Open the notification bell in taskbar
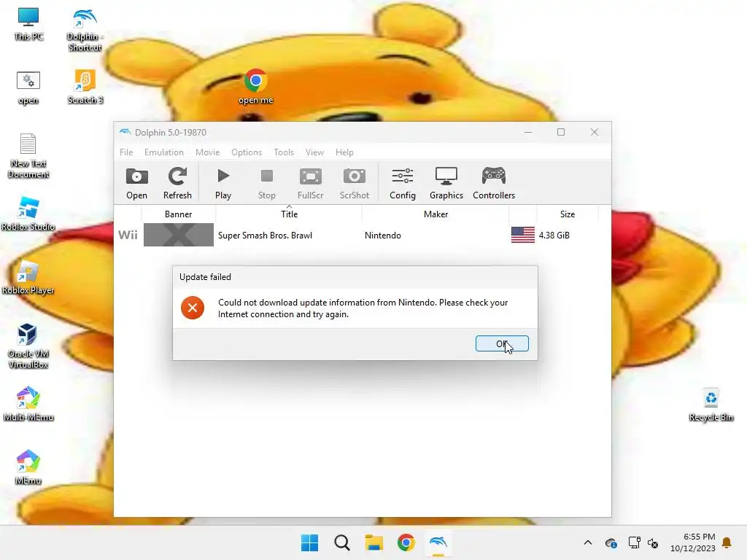 click(727, 542)
